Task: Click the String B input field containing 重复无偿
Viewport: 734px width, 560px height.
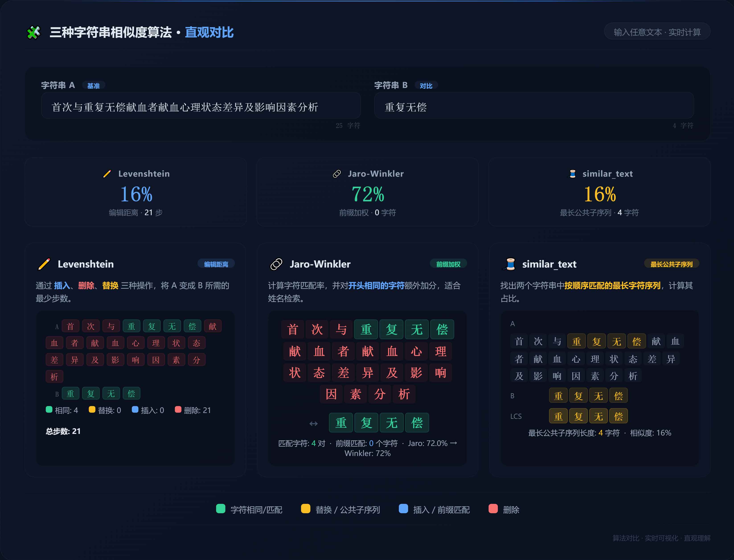Action: tap(534, 106)
